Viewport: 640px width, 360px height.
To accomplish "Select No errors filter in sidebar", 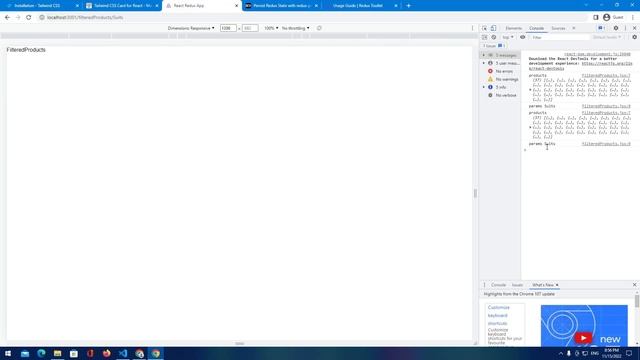I will [504, 71].
